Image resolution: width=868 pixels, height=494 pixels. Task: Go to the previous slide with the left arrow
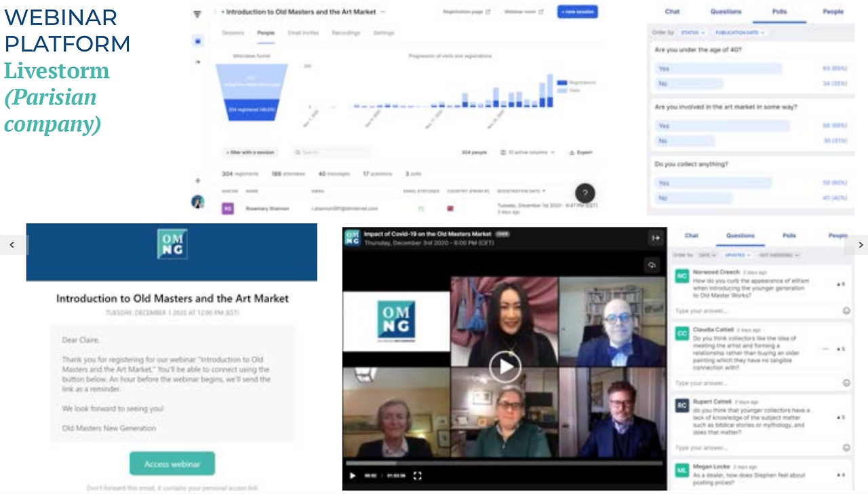click(12, 244)
